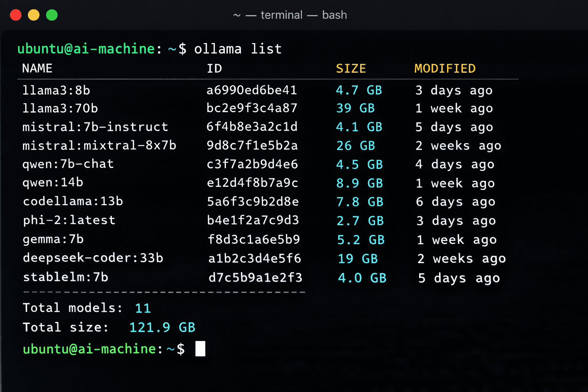The image size is (588, 392).
Task: Click the yellow minimize traffic light button
Action: click(34, 15)
